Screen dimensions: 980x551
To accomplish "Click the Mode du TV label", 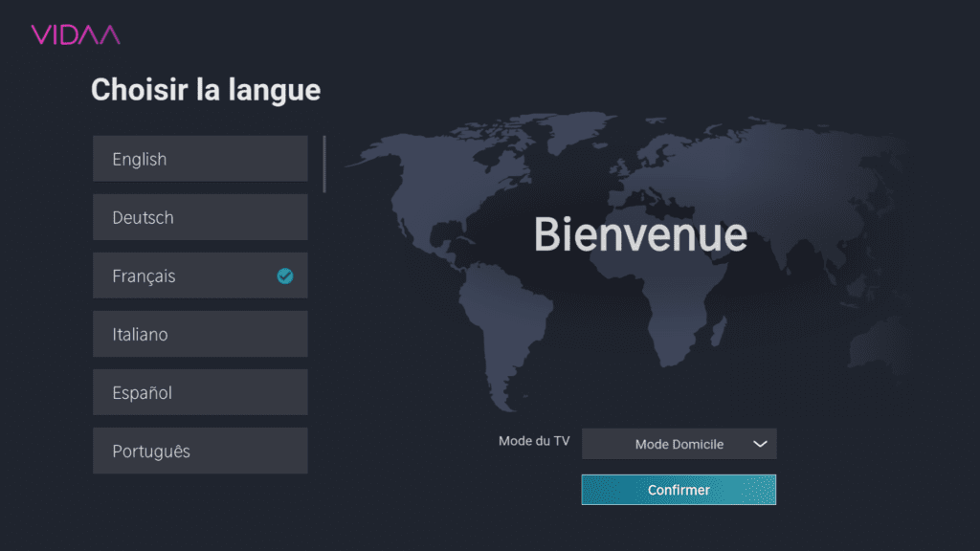I will [533, 441].
